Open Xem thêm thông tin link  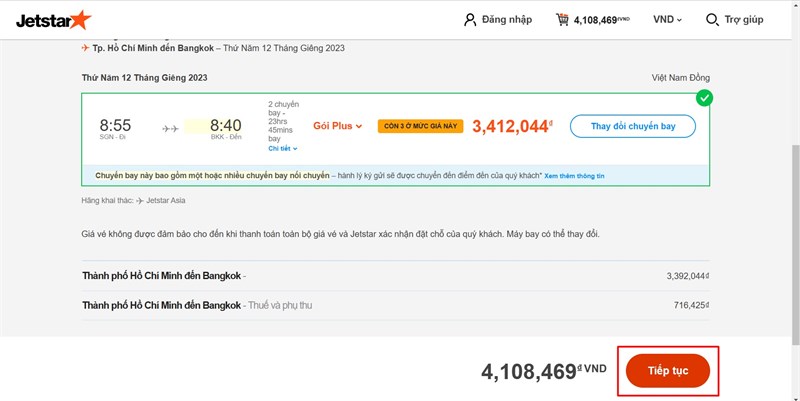[x=574, y=175]
